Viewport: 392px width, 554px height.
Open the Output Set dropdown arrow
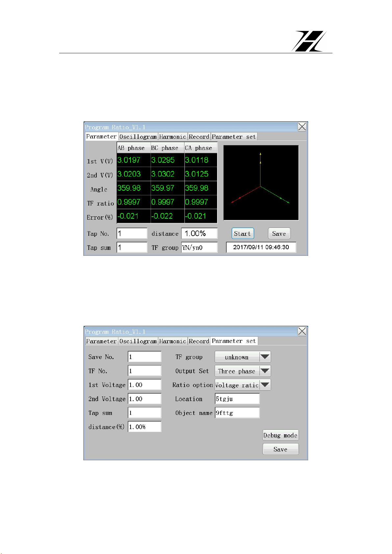(265, 371)
